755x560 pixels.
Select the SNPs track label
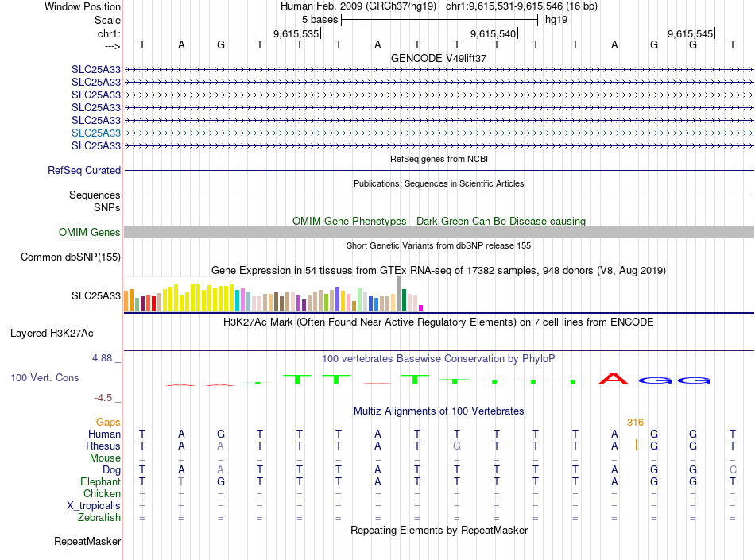(107, 207)
